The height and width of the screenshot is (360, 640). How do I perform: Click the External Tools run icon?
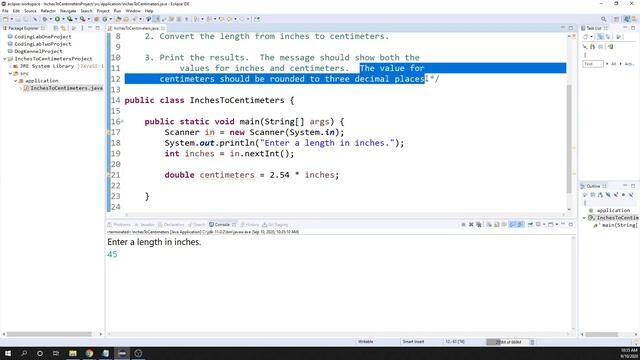coord(83,19)
